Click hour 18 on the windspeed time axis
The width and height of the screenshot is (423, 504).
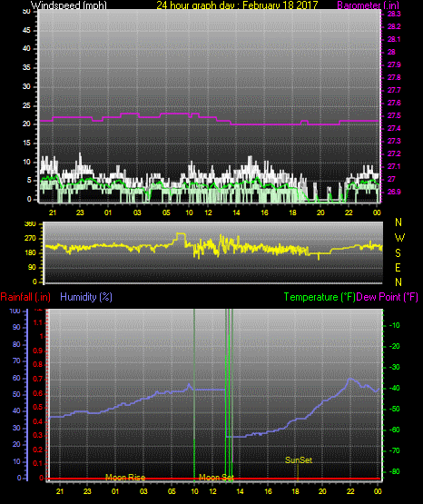[292, 212]
